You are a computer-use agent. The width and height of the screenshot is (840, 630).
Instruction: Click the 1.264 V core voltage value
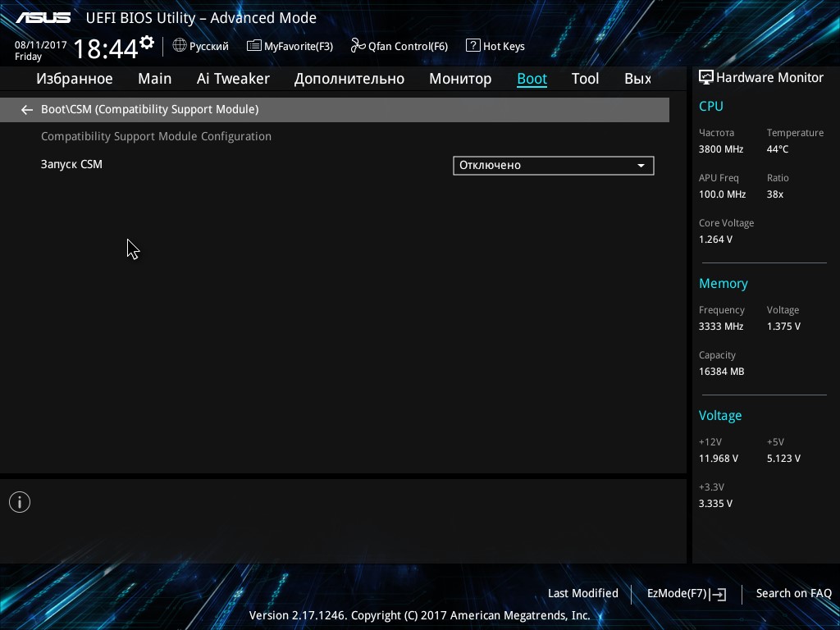[x=715, y=240]
